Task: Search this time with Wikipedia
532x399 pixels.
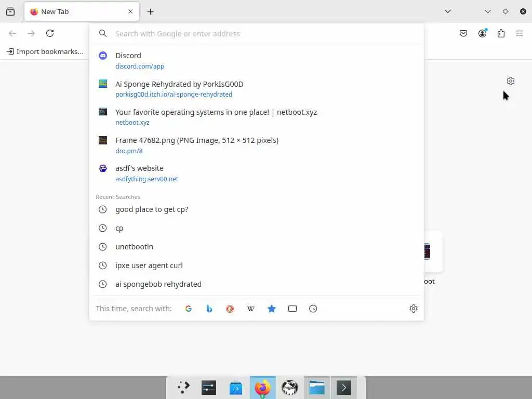Action: [251, 309]
